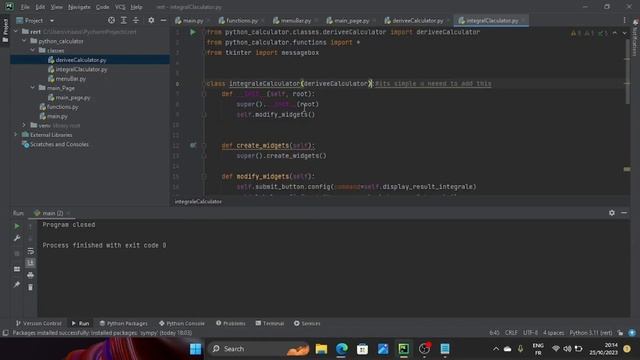The height and width of the screenshot is (360, 640).
Task: Click 4 spaces indent in status bar
Action: point(553,333)
